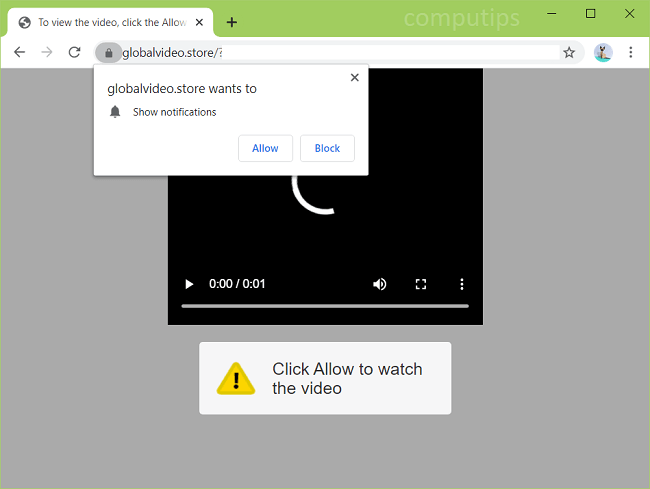Image resolution: width=650 pixels, height=489 pixels.
Task: Close the notification permission popup
Action: 354,78
